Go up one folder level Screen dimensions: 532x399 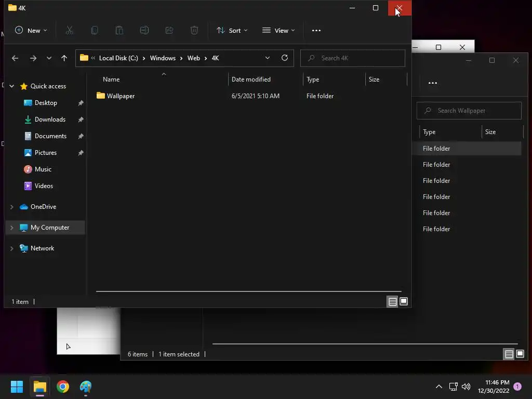pos(64,58)
